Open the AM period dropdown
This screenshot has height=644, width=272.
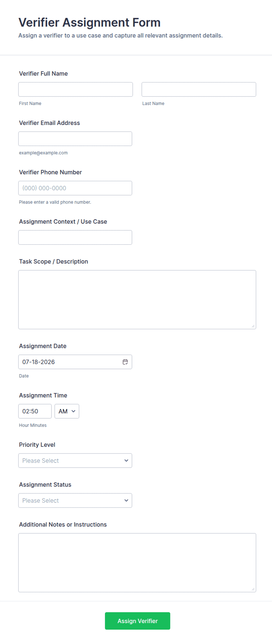pyautogui.click(x=67, y=411)
